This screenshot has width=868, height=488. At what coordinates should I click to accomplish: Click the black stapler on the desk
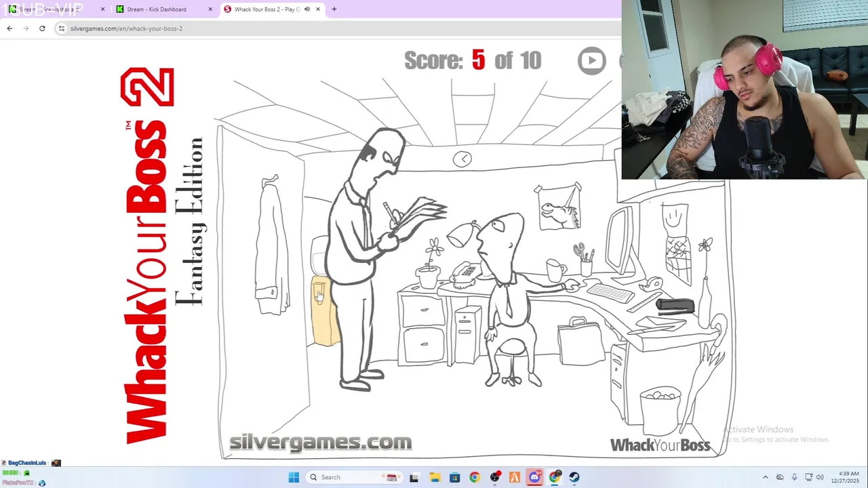pyautogui.click(x=675, y=306)
